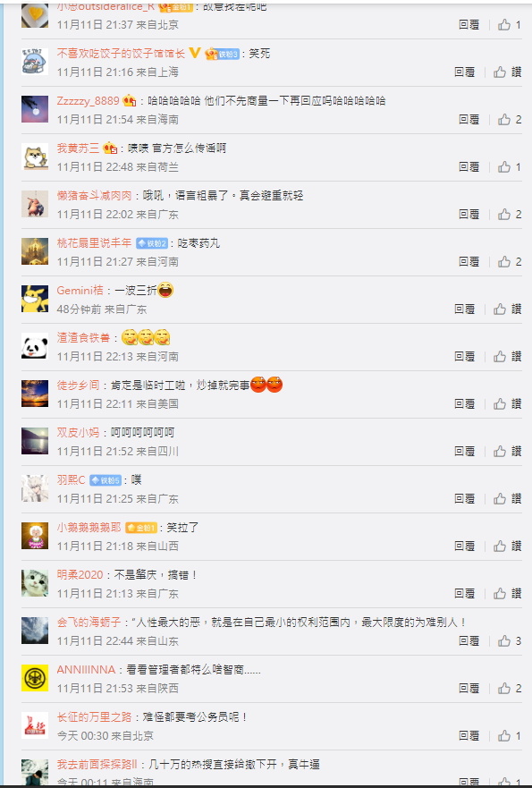This screenshot has height=788, width=532.
Task: Like 长征的万里之路's comment
Action: tap(510, 736)
